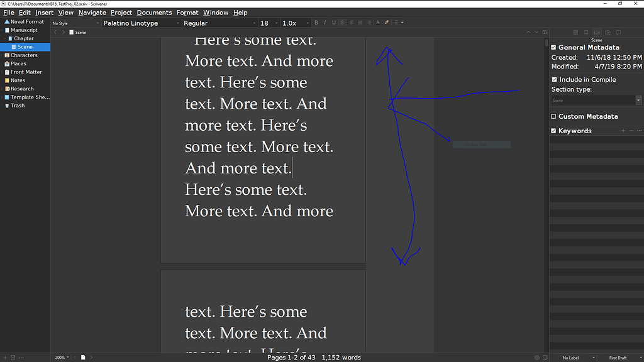Viewport: 644px width, 362px height.
Task: Open the Project menu
Action: coord(121,12)
